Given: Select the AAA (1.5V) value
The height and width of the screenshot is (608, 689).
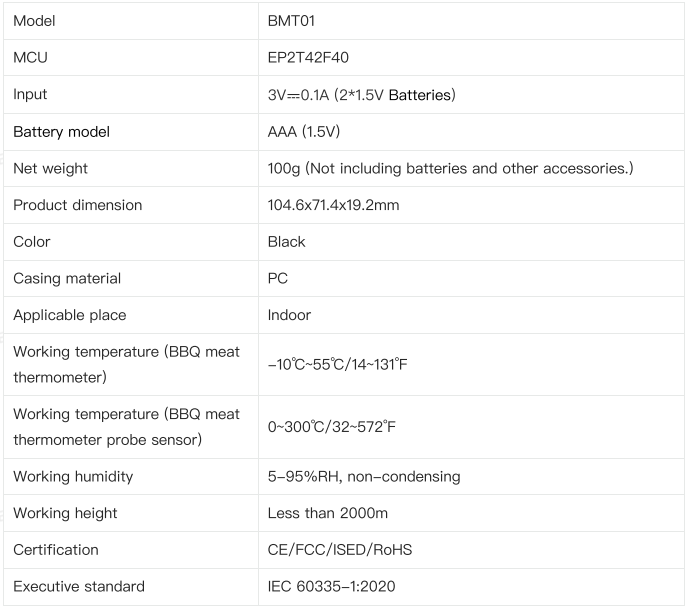Looking at the screenshot, I should pos(304,131).
